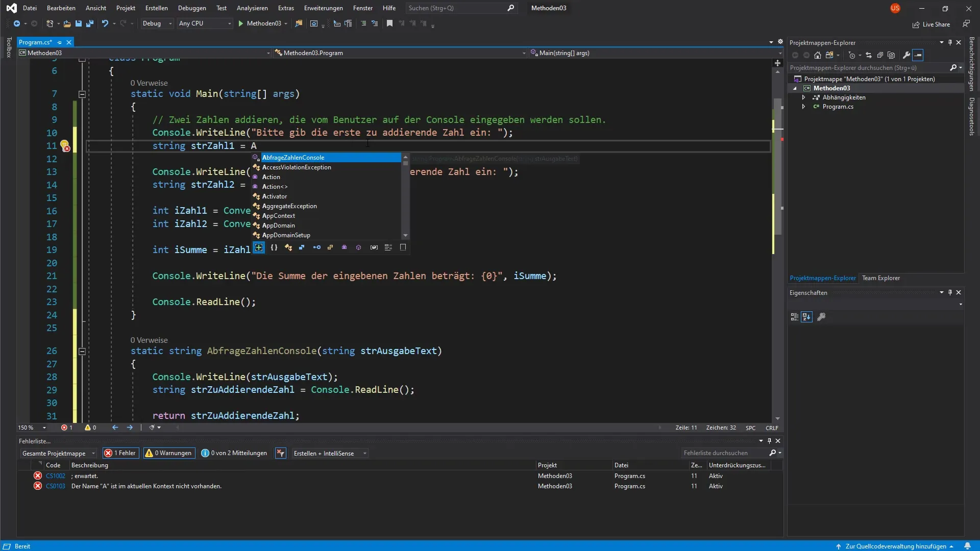Click the Undo arrow icon

pos(105,23)
